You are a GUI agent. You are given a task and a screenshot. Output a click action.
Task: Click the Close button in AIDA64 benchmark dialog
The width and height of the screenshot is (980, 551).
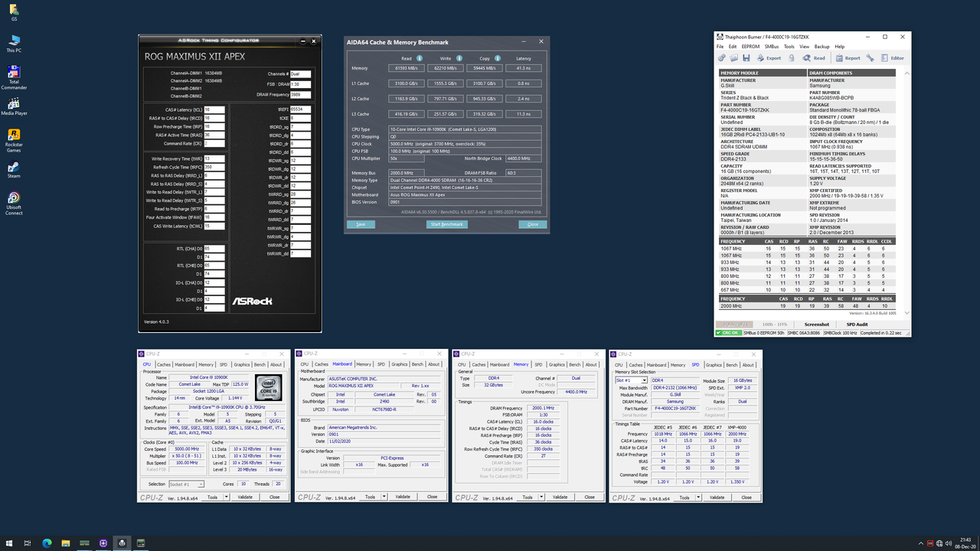533,224
